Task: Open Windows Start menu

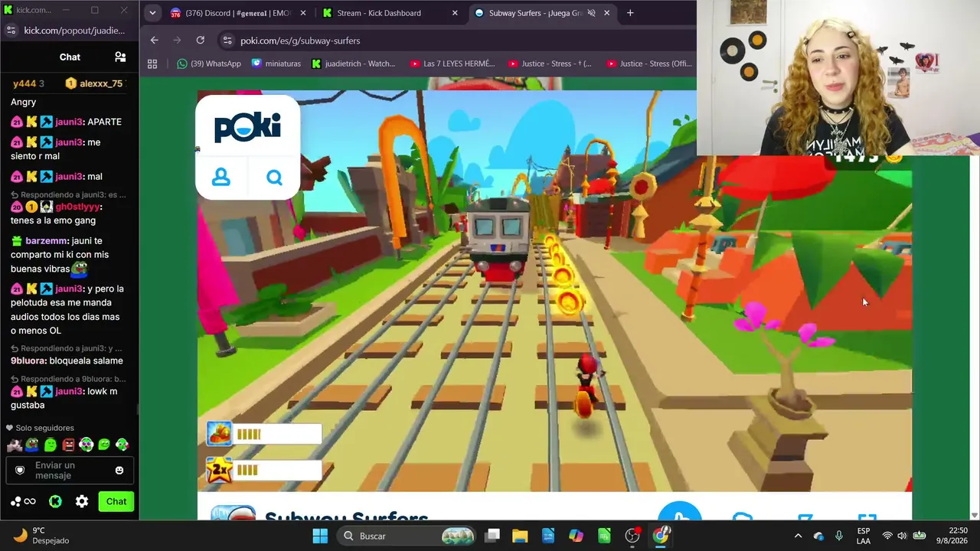Action: (x=320, y=536)
